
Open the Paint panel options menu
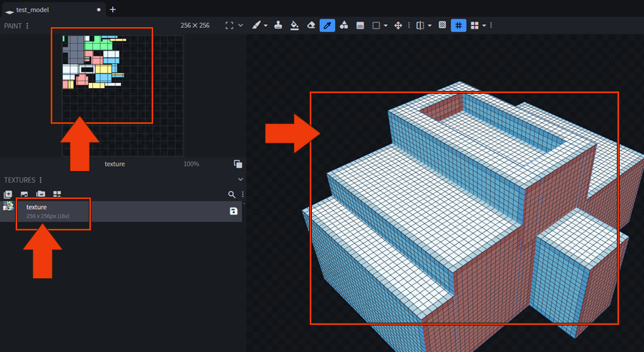pyautogui.click(x=28, y=26)
